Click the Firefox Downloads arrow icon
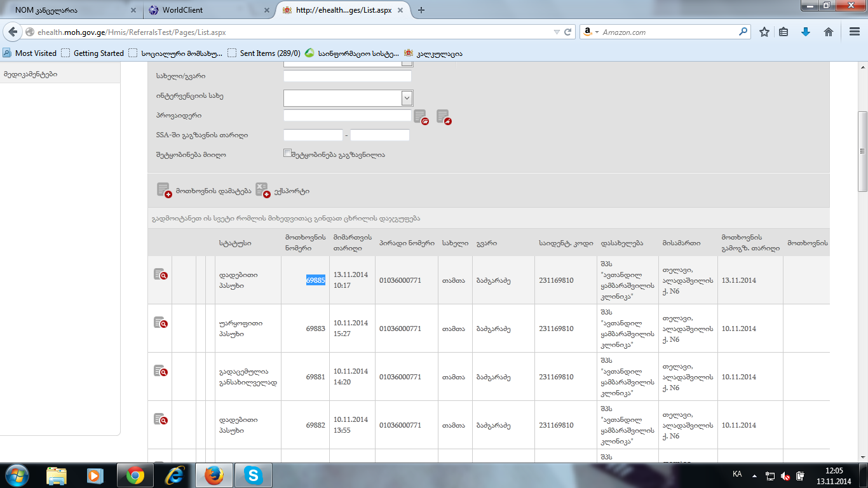This screenshot has height=488, width=868. (x=806, y=32)
